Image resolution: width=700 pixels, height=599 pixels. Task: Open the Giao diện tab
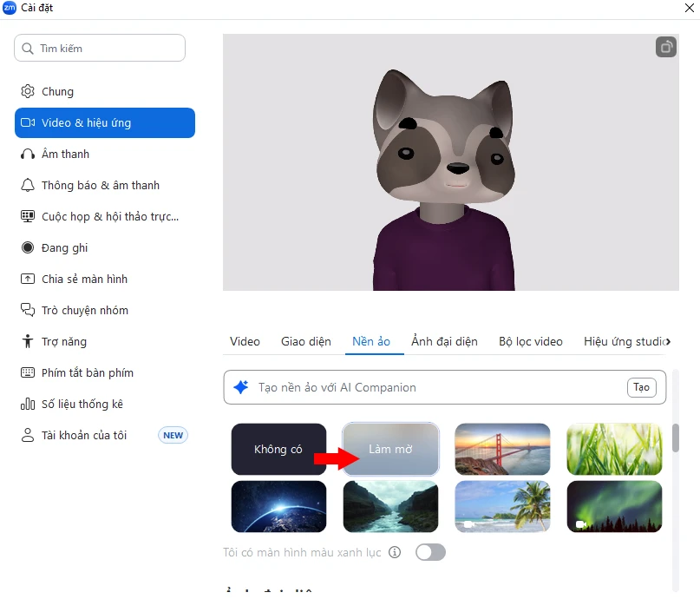(305, 341)
